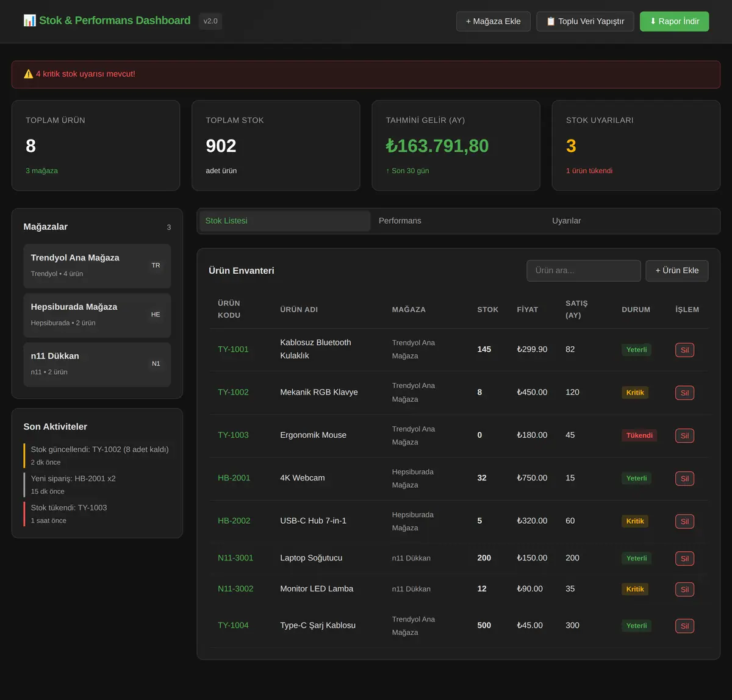Click the STOK column header
This screenshot has width=732, height=700.
click(487, 310)
